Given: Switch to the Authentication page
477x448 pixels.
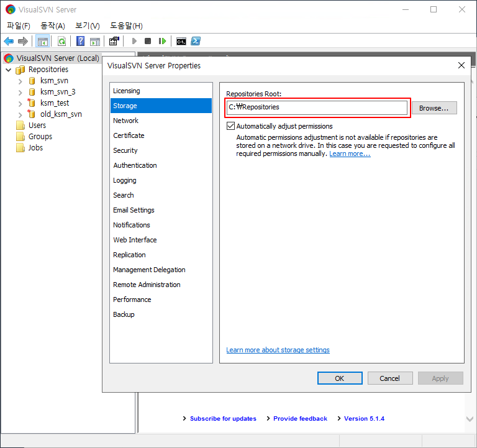Looking at the screenshot, I should coord(161,165).
